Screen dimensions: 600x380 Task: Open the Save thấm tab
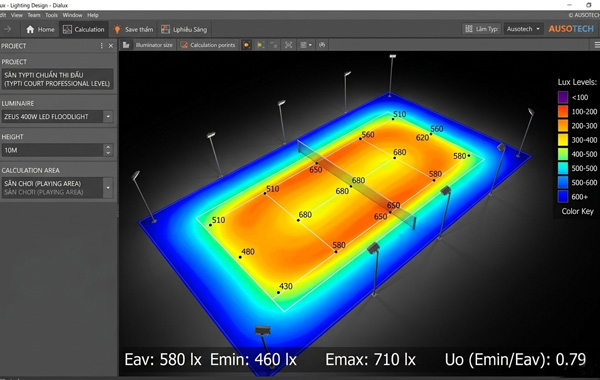[x=133, y=29]
